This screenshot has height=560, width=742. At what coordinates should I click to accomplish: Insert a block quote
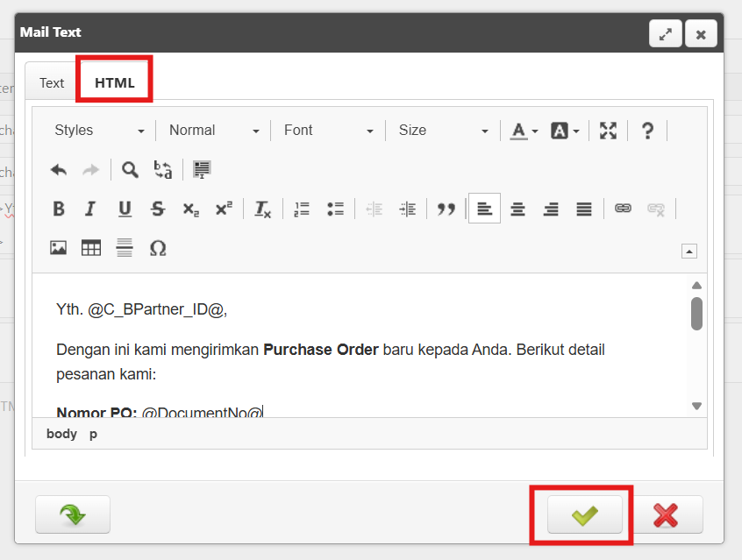446,209
